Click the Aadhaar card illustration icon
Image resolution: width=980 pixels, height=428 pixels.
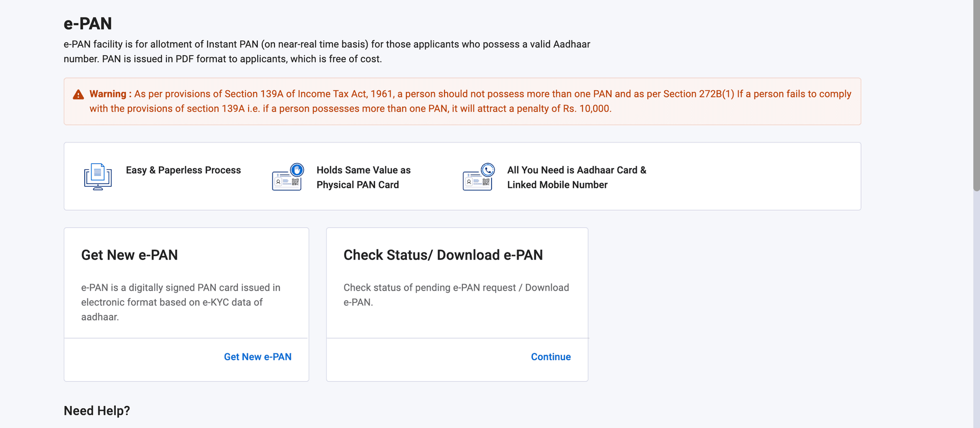475,180
